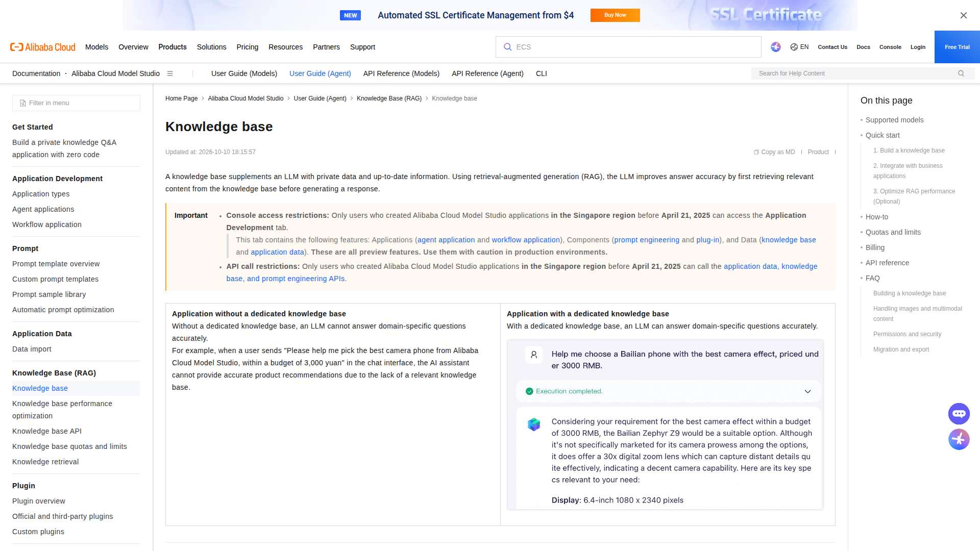
Task: Switch to API Reference (Models) tab
Action: tap(401, 73)
